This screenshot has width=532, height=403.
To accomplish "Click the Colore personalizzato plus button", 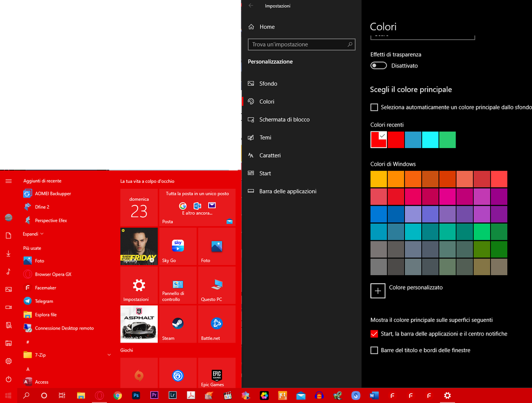I will point(378,291).
